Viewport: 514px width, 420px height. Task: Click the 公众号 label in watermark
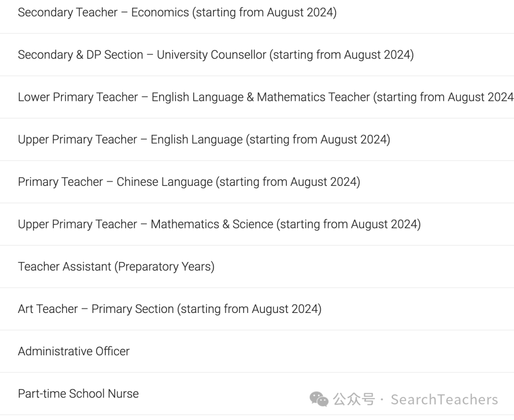(354, 400)
